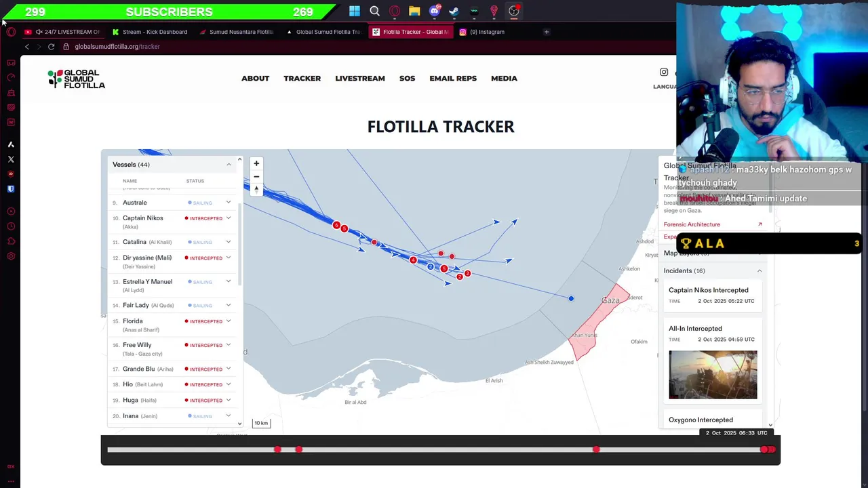Open History clock icon in sidebar

point(11,226)
